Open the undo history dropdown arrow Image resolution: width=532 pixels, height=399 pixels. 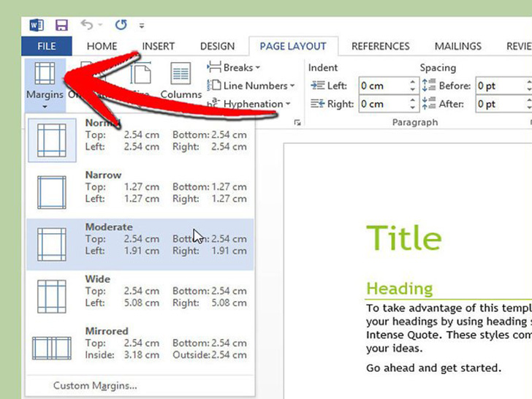[100, 25]
